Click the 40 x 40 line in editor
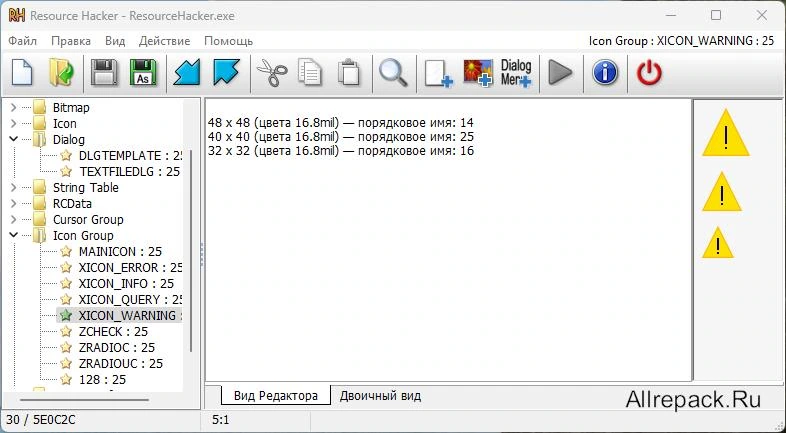This screenshot has height=433, width=786. (x=340, y=136)
